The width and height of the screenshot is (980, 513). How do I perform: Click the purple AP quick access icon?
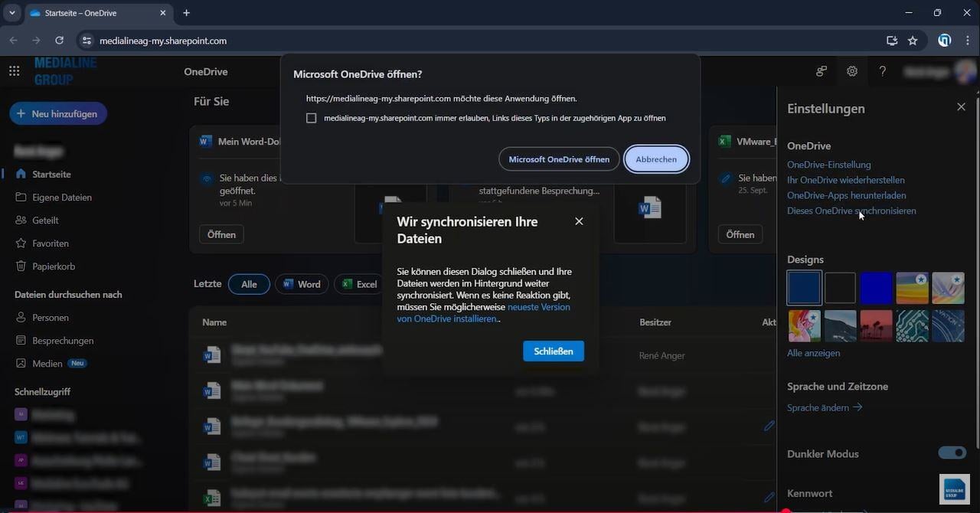click(x=21, y=460)
